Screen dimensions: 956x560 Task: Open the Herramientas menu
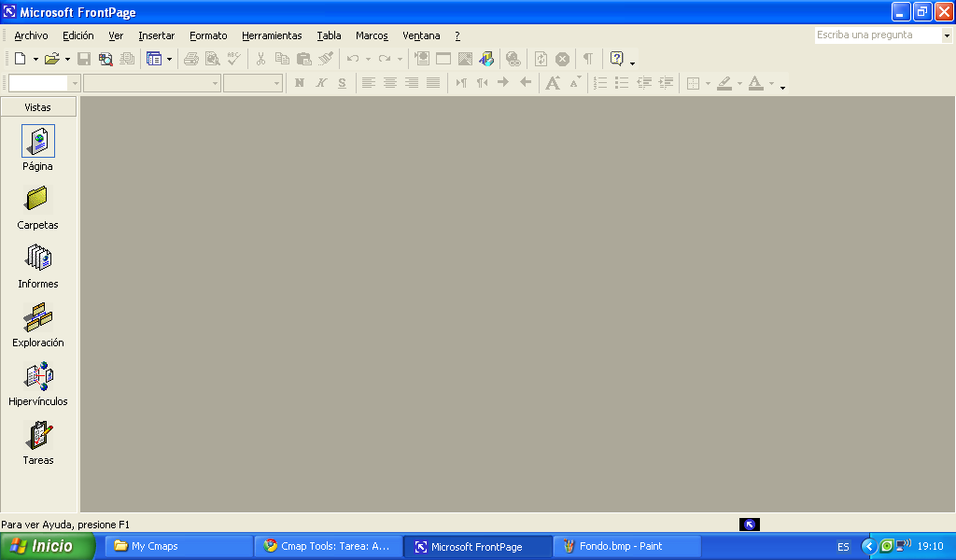[272, 35]
